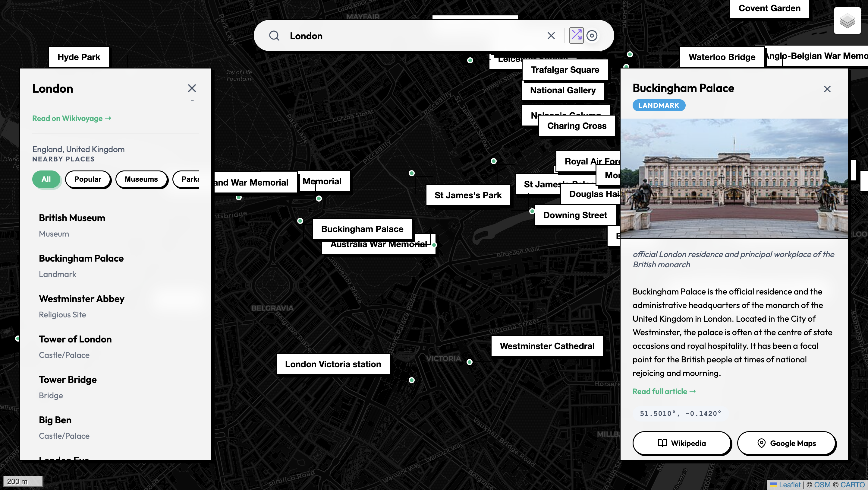Select the All filter chip
868x490 pixels.
(x=46, y=179)
